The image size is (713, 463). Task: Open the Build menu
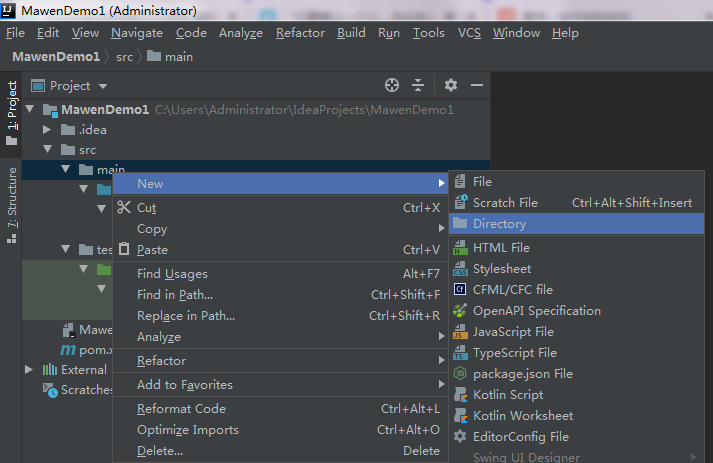coord(351,33)
